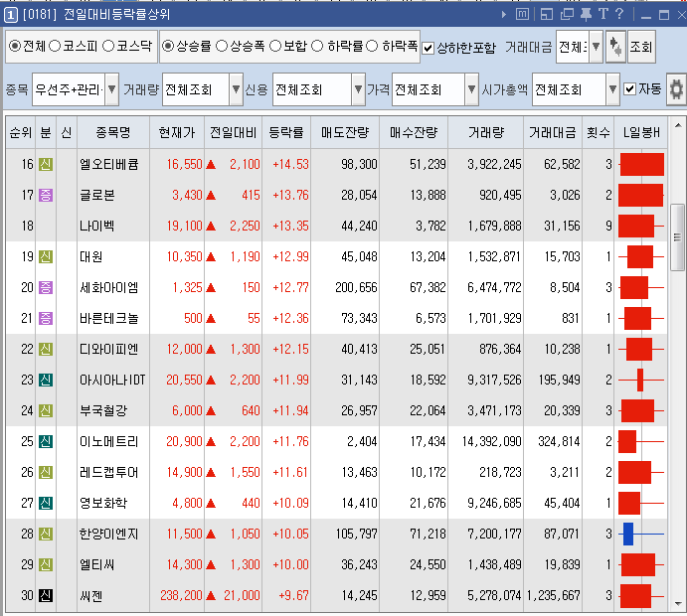The width and height of the screenshot is (687, 616).
Task: Click the L일봉H column header
Action: (641, 132)
